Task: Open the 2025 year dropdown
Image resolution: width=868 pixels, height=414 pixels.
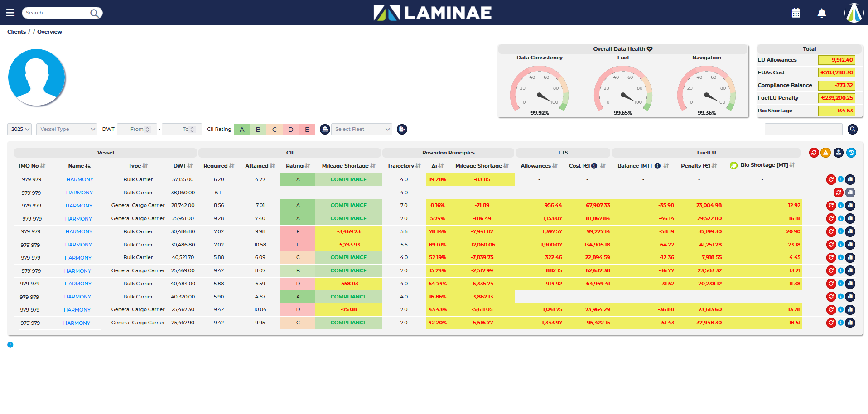Action: (19, 129)
